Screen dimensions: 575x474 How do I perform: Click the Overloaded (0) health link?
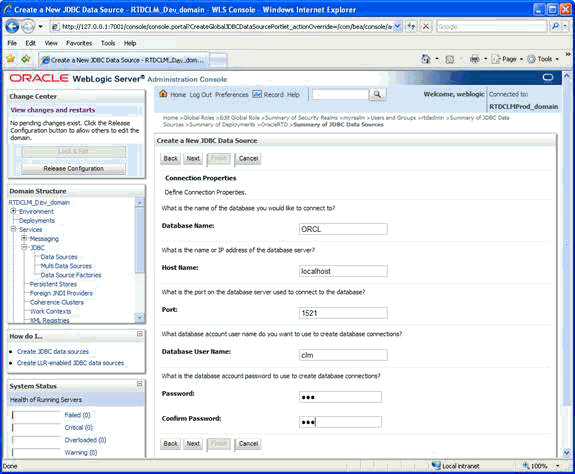click(x=85, y=440)
